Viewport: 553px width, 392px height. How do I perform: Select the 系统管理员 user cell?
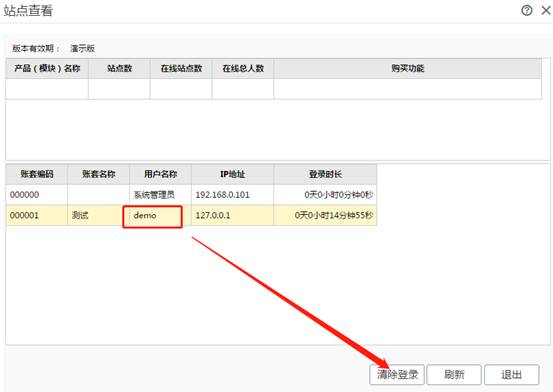[x=160, y=194]
